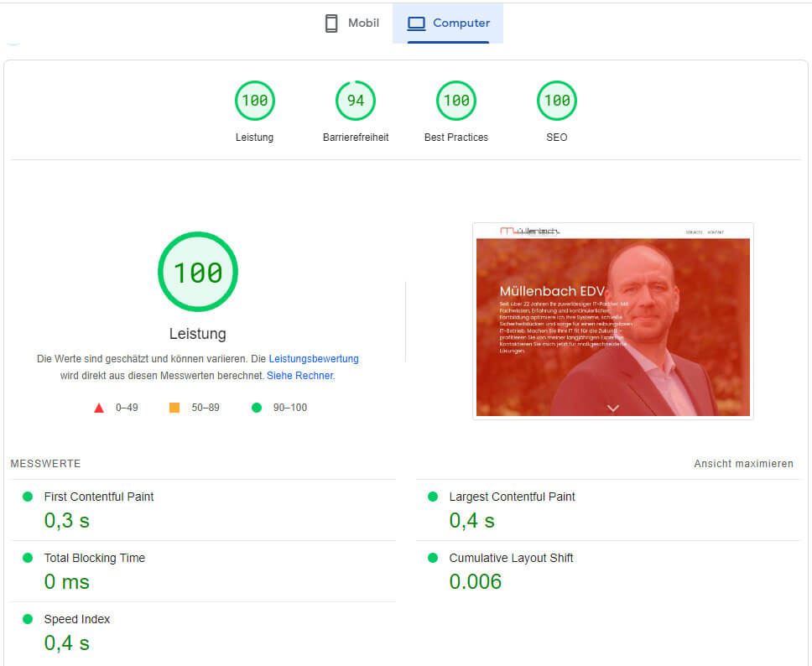The image size is (812, 666).
Task: Click green dot next to First Contentful Paint
Action: pos(28,497)
